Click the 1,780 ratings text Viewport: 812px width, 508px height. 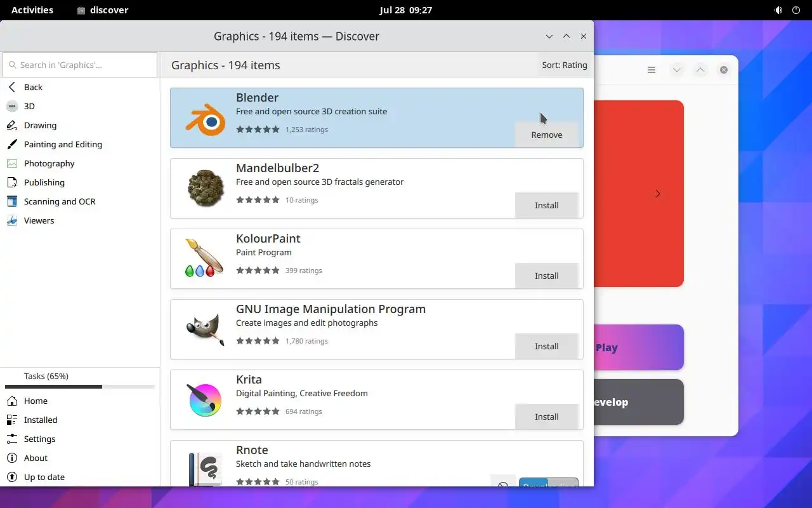(306, 341)
